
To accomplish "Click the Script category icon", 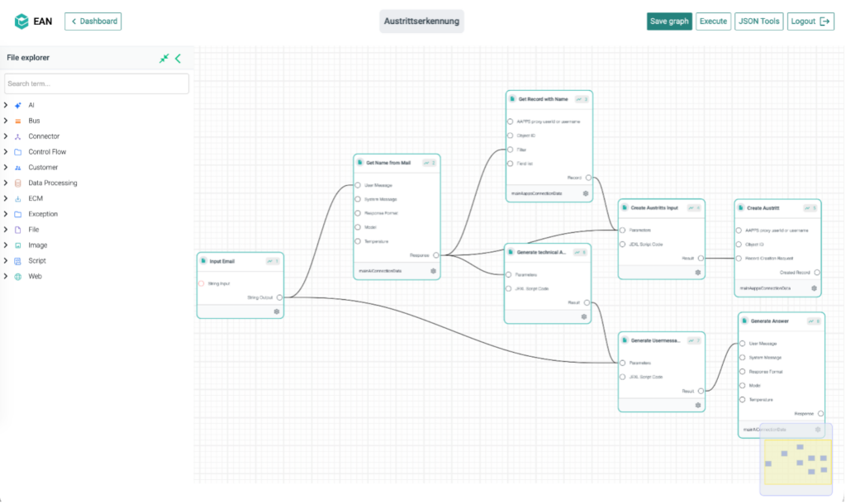I will coord(18,261).
